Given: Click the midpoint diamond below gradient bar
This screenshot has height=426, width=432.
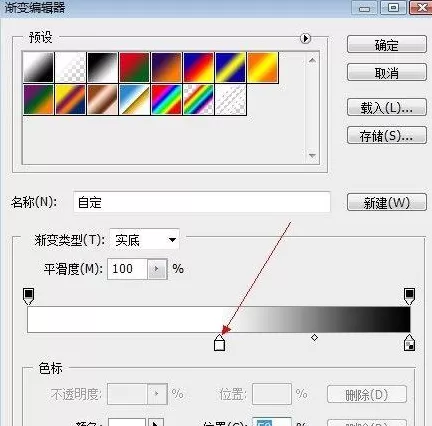Looking at the screenshot, I should tap(314, 338).
